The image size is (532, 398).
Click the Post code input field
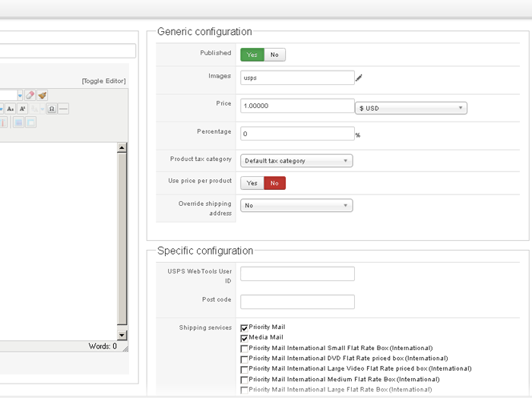coord(297,302)
